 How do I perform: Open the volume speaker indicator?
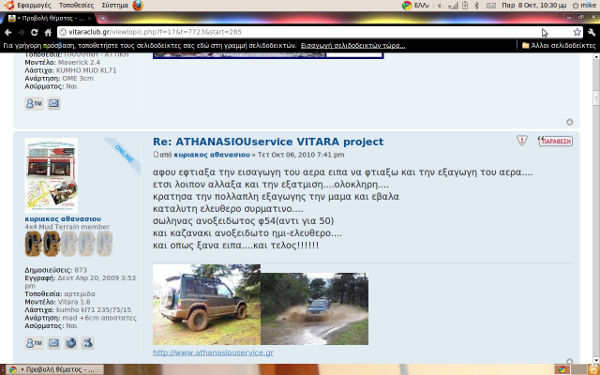pyautogui.click(x=440, y=5)
